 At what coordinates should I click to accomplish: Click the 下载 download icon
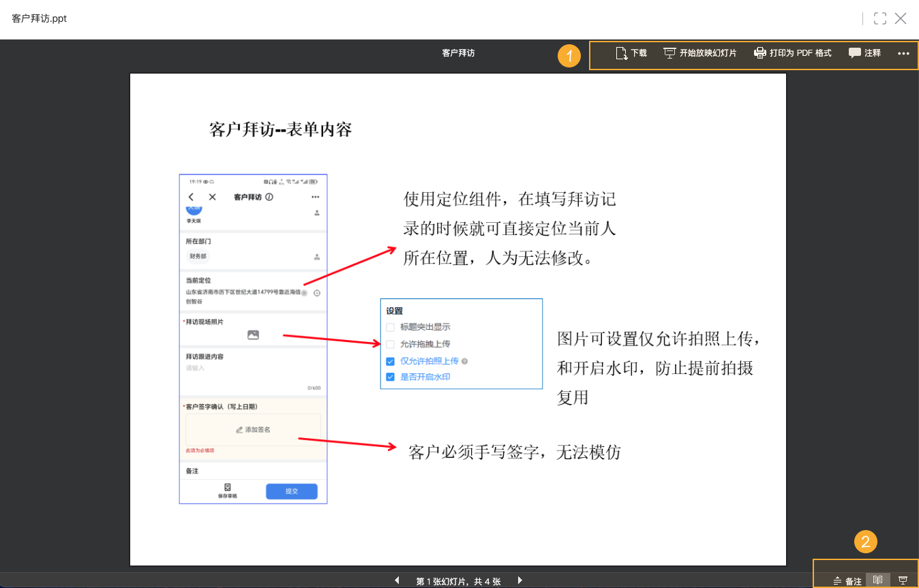tap(621, 52)
